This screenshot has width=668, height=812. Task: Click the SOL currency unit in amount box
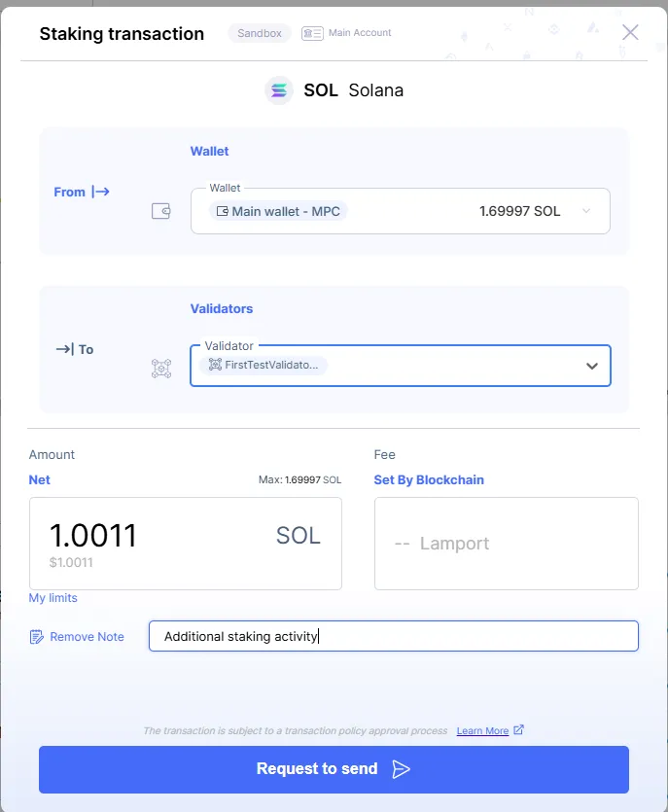pos(299,536)
